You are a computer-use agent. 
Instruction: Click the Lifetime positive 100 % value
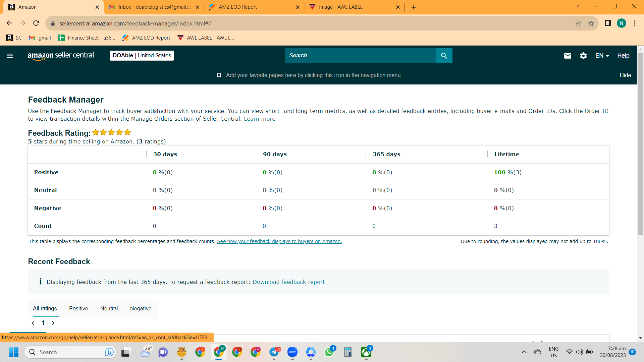click(507, 172)
